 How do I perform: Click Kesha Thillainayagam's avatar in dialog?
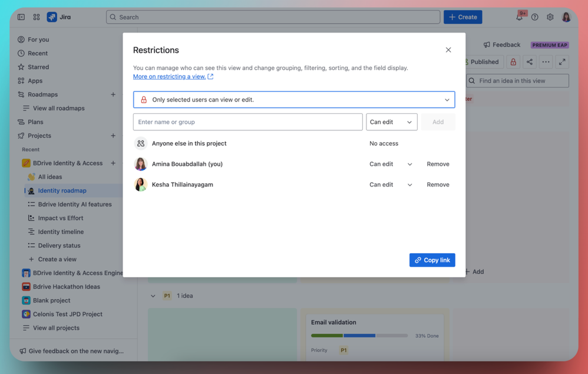click(x=141, y=185)
